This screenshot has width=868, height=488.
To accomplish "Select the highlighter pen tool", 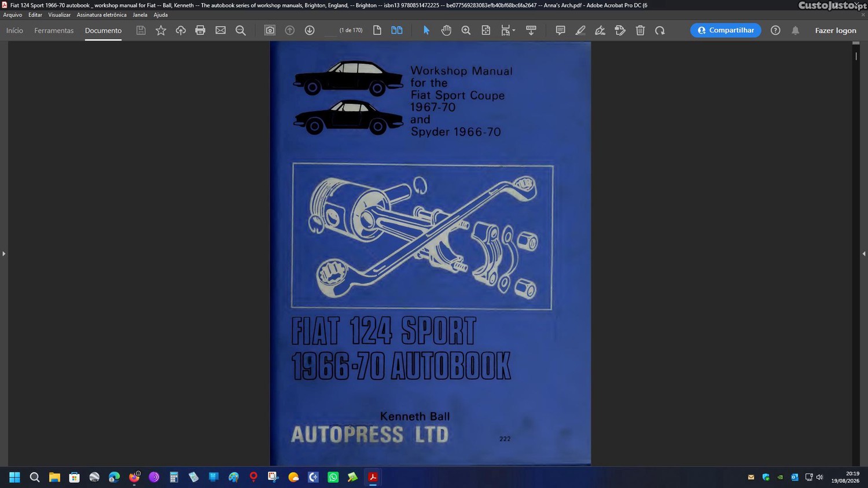I will (580, 30).
